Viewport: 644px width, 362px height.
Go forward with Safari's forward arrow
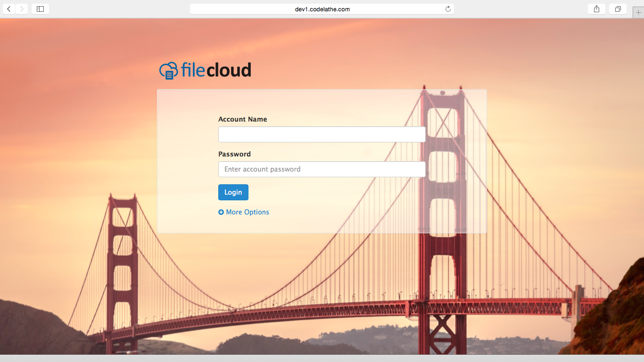(22, 9)
